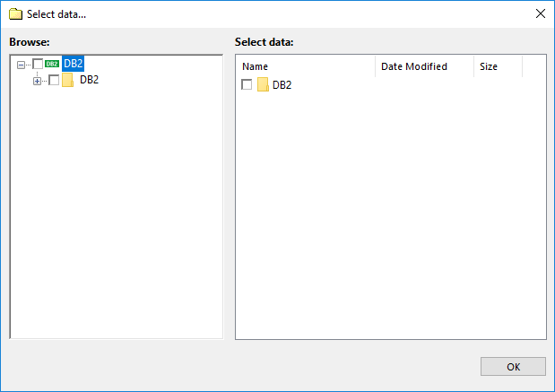Select the highlighted root DB2 label in tree
Viewport: 555px width, 392px height.
pos(73,64)
